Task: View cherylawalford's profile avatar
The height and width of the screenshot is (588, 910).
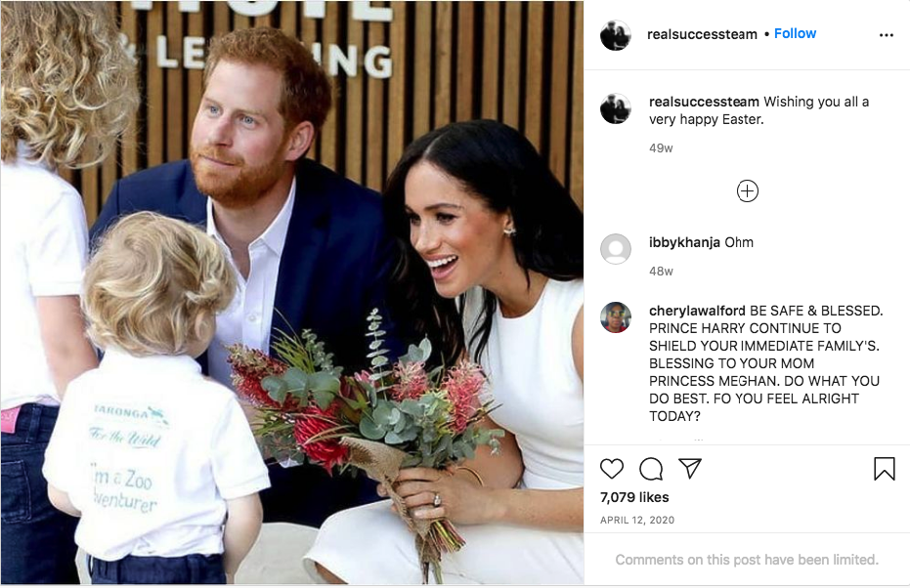Action: click(x=615, y=317)
